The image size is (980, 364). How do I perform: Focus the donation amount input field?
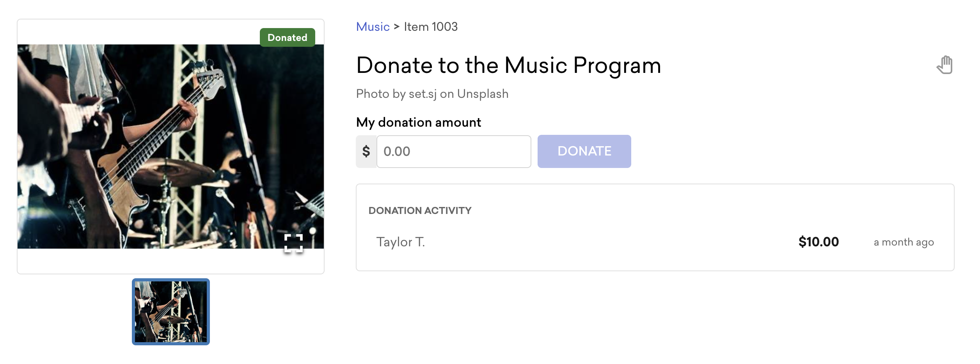[454, 152]
